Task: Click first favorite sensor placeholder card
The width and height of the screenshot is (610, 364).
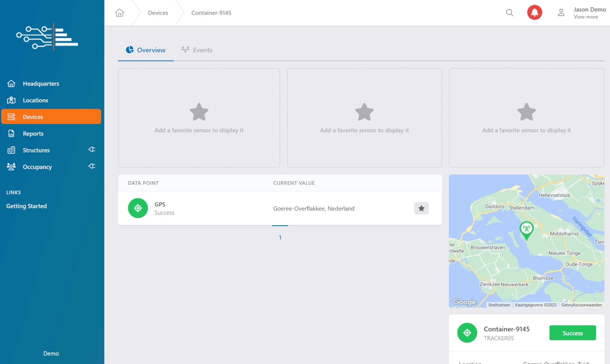Action: pyautogui.click(x=199, y=117)
